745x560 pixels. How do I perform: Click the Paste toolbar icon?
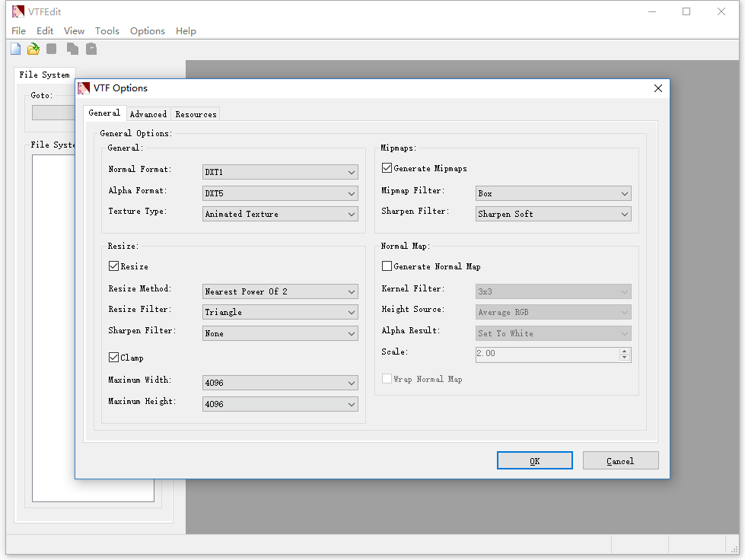point(91,49)
